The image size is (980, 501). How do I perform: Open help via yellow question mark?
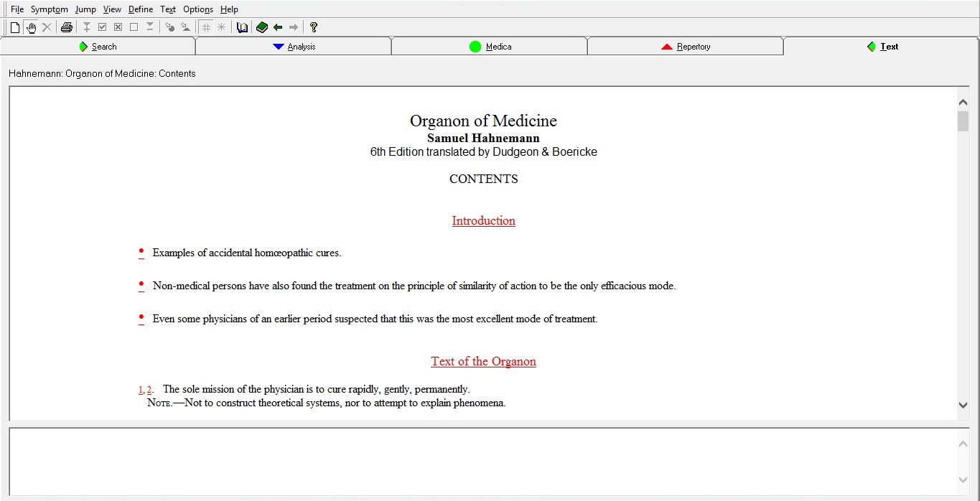(314, 27)
